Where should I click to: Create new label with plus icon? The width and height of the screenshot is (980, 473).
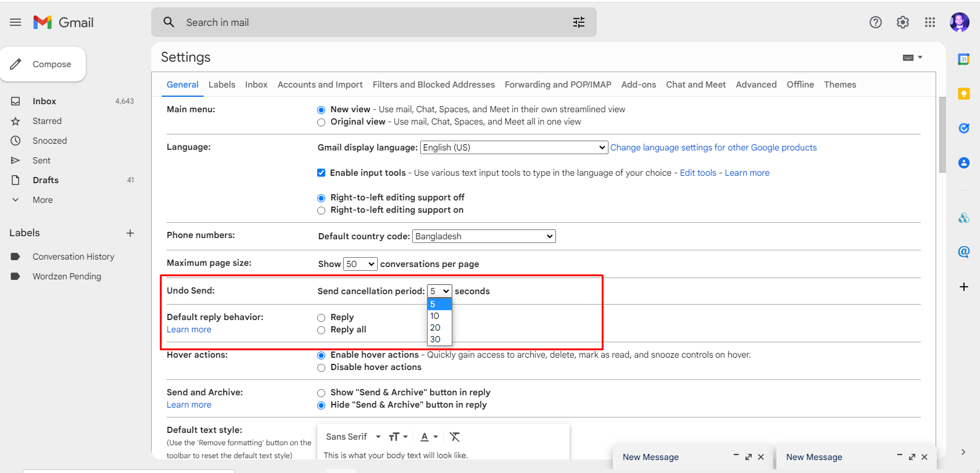click(x=130, y=233)
